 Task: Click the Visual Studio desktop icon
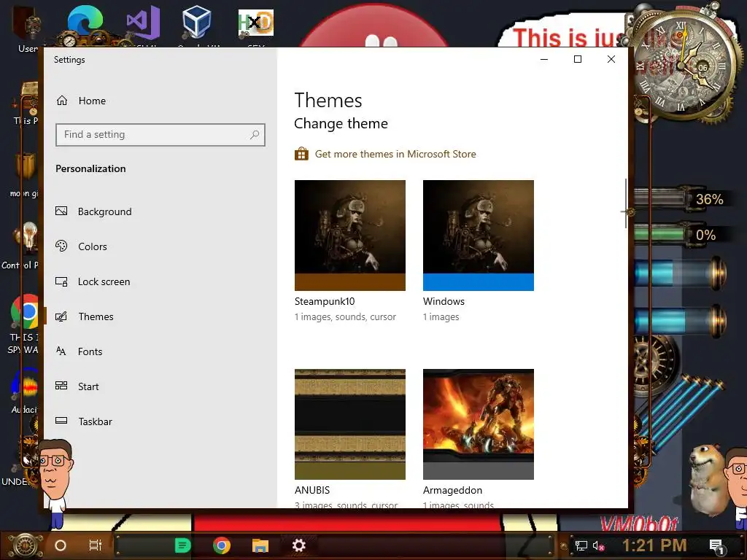point(143,24)
